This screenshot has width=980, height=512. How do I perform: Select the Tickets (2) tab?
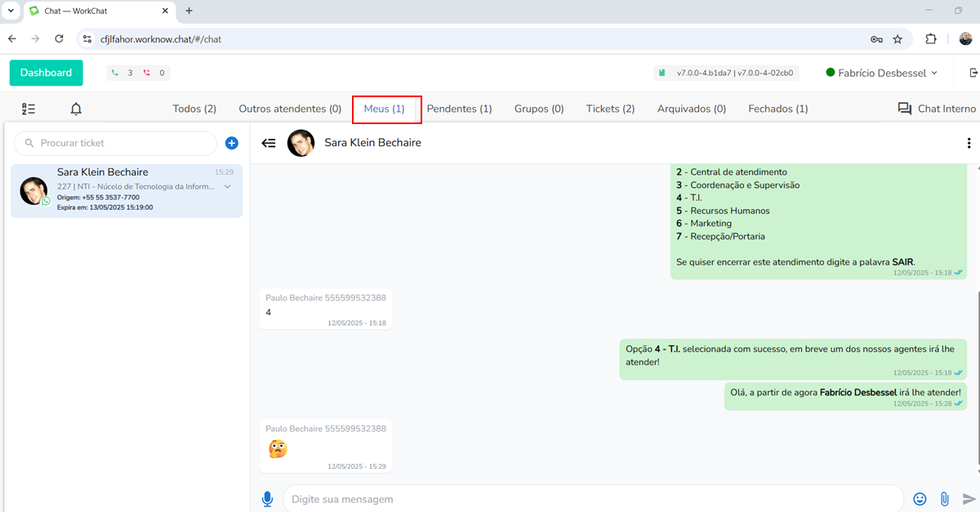click(x=610, y=109)
